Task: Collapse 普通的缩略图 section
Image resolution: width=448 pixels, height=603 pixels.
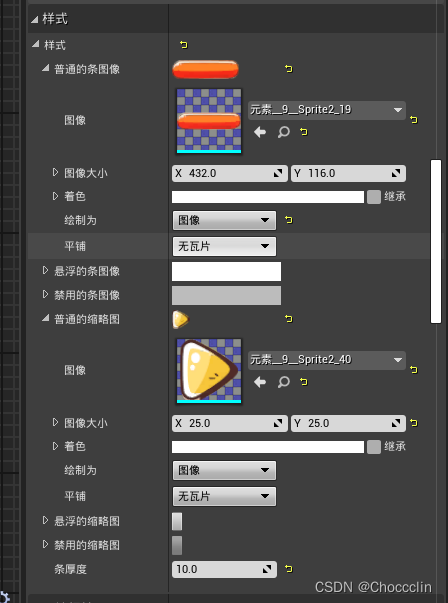Action: tap(45, 318)
